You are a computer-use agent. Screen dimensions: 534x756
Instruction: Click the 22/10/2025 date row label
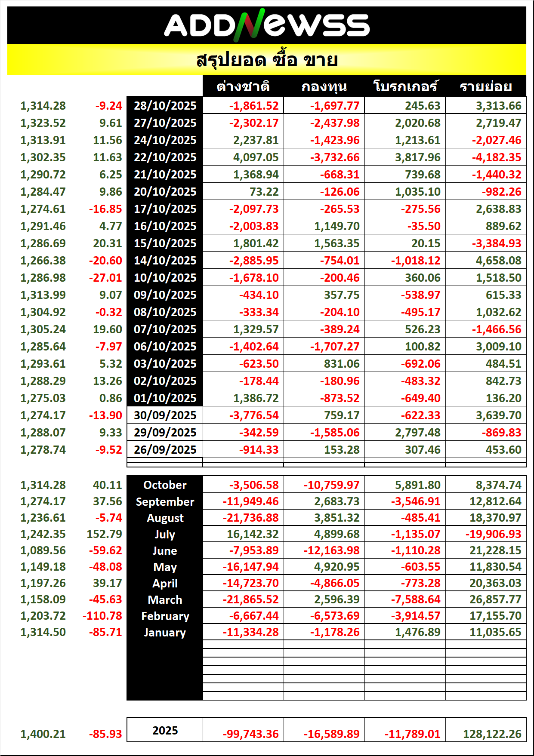pyautogui.click(x=165, y=157)
